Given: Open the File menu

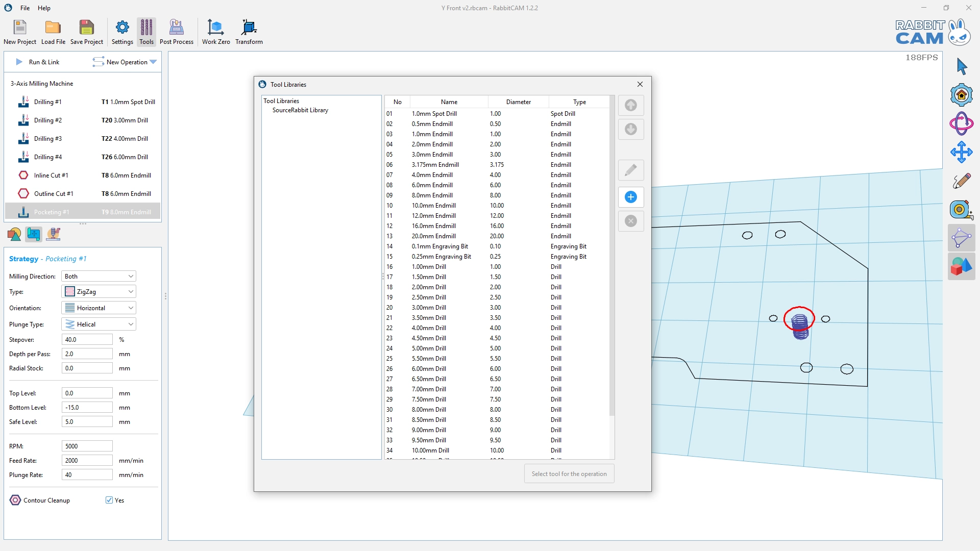Looking at the screenshot, I should coord(25,8).
